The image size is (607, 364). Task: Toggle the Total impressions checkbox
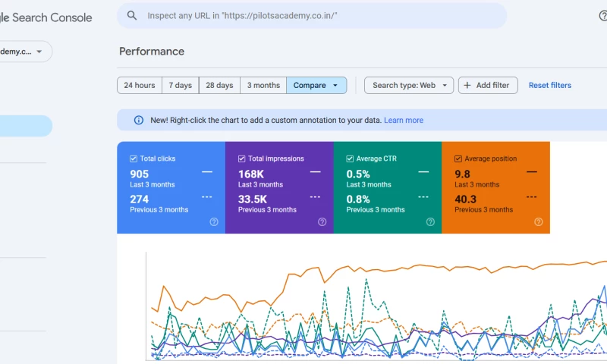[242, 158]
